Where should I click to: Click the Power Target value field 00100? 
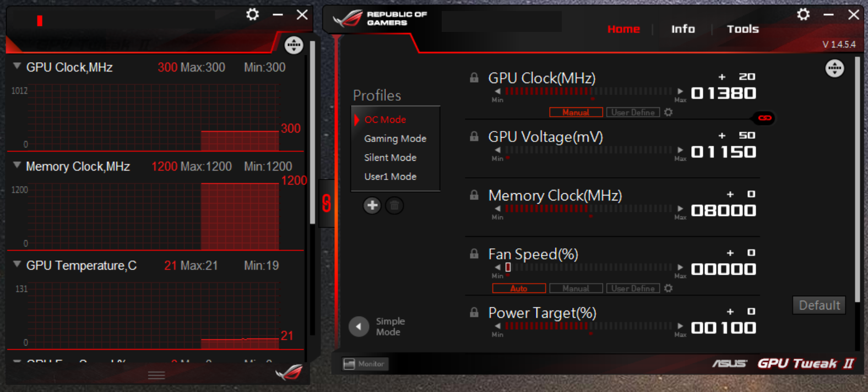pos(724,328)
